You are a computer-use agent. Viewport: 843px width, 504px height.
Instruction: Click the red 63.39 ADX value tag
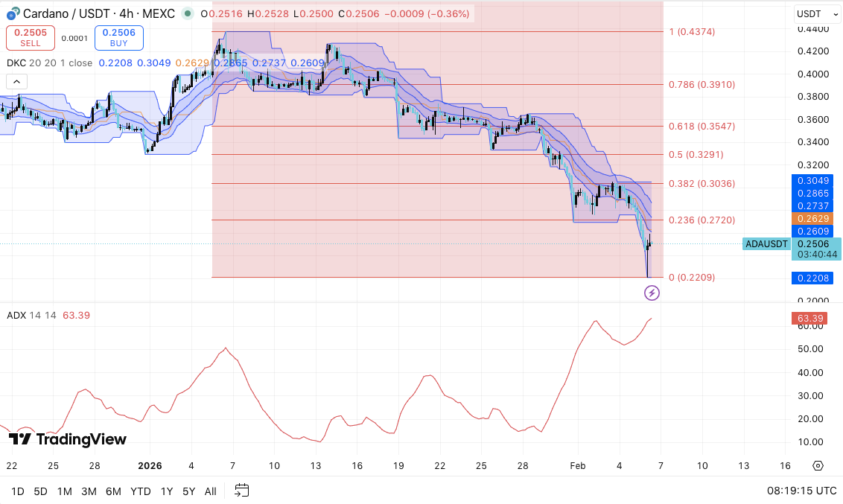[810, 318]
